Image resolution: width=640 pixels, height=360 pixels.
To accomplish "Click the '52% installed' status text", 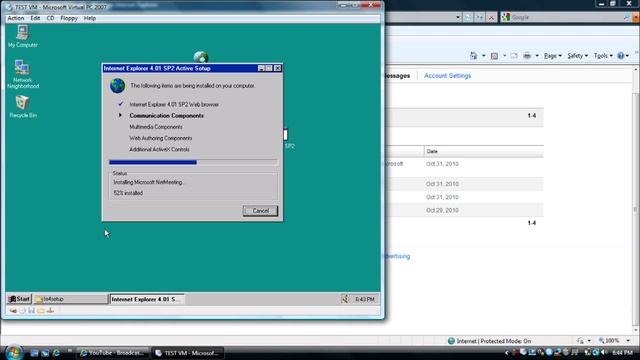I will click(x=128, y=193).
